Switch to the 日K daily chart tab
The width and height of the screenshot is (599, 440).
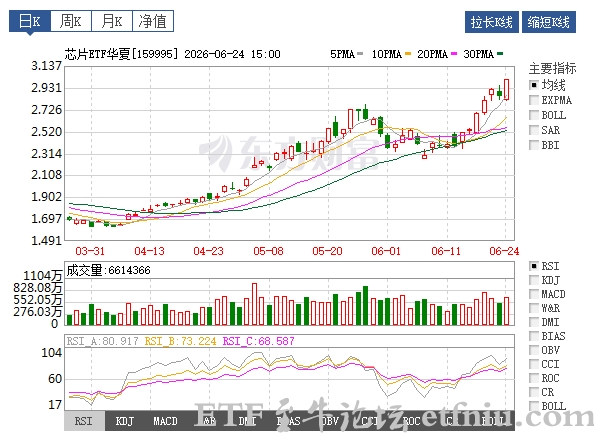(30, 21)
